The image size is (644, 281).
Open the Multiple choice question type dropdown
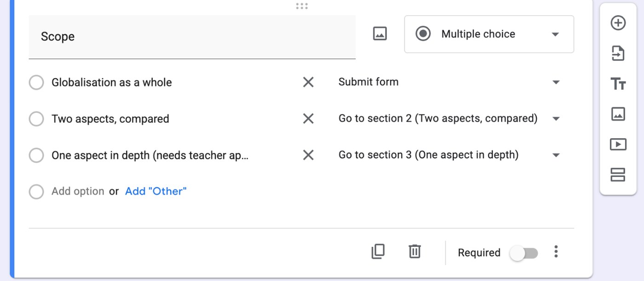(489, 34)
